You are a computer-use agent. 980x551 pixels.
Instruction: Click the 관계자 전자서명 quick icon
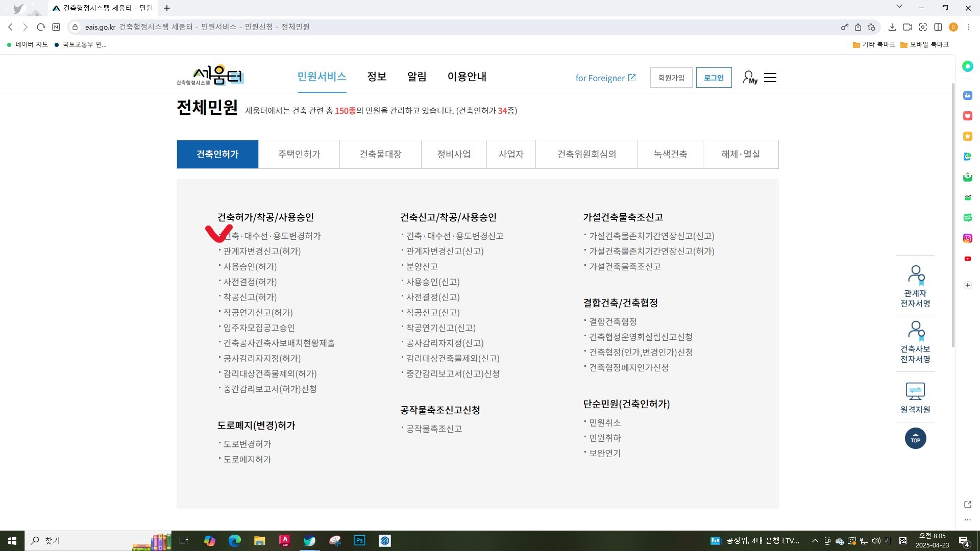[915, 286]
